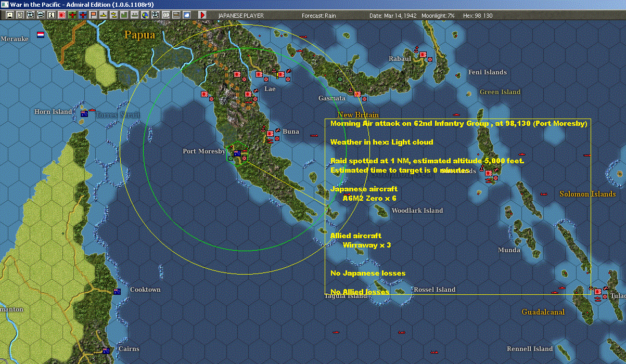Click the 'Weather in hex: Light cloud' line

(x=382, y=142)
